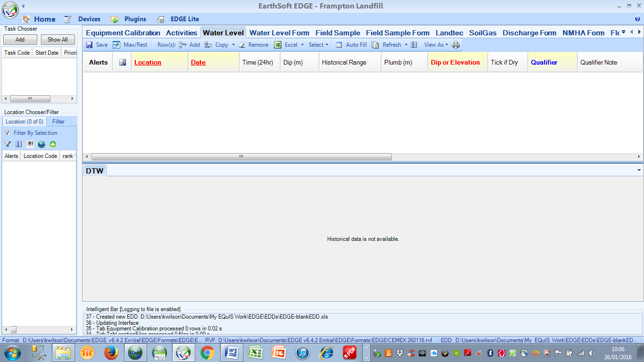
Task: Open Excel from the taskbar
Action: point(256,353)
